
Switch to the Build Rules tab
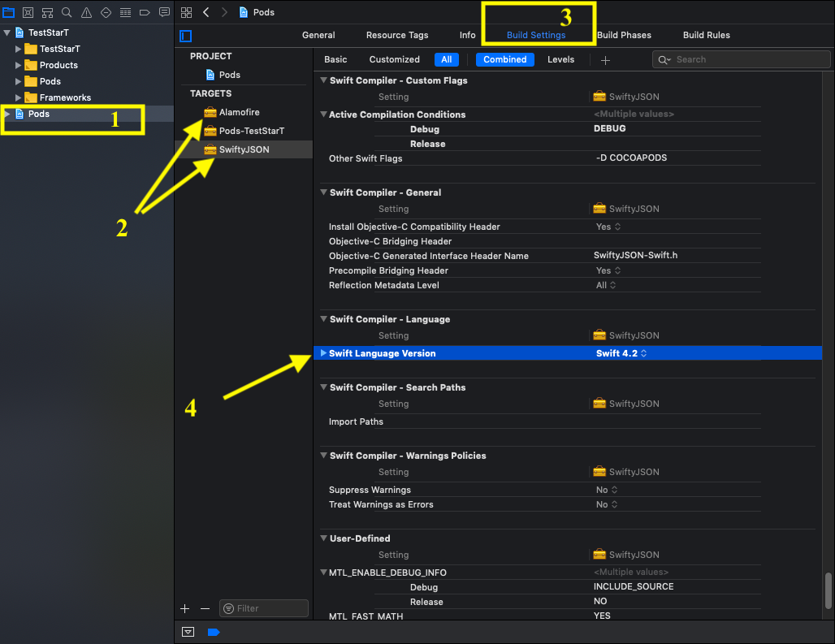pos(706,35)
